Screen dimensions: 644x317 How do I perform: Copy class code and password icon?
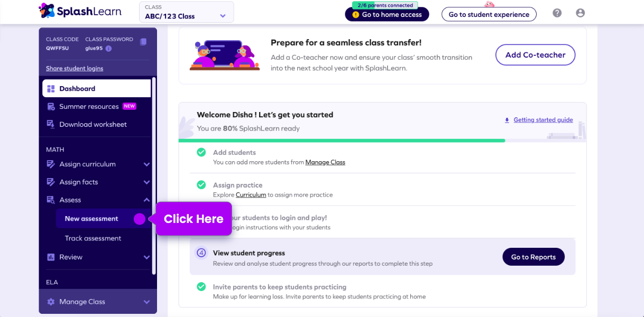pyautogui.click(x=143, y=42)
